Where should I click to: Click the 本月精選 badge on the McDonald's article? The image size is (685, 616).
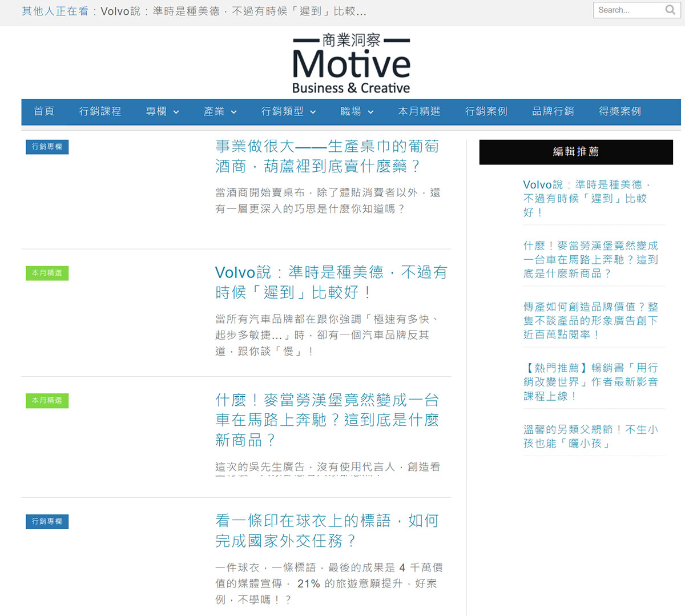[x=47, y=401]
